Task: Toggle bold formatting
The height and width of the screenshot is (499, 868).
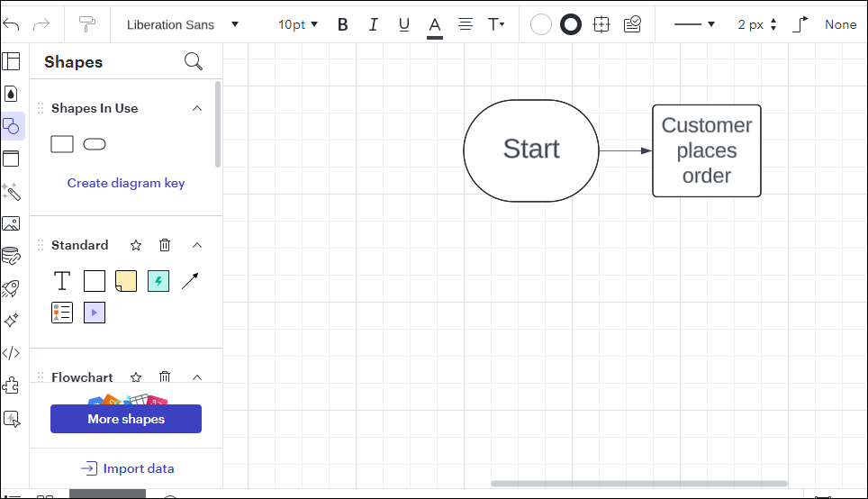Action: pos(343,24)
